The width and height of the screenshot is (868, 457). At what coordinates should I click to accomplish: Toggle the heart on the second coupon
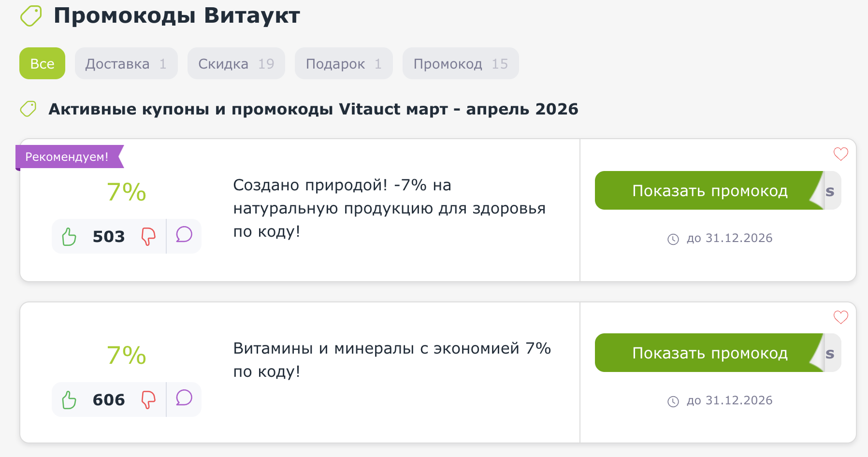coord(841,317)
